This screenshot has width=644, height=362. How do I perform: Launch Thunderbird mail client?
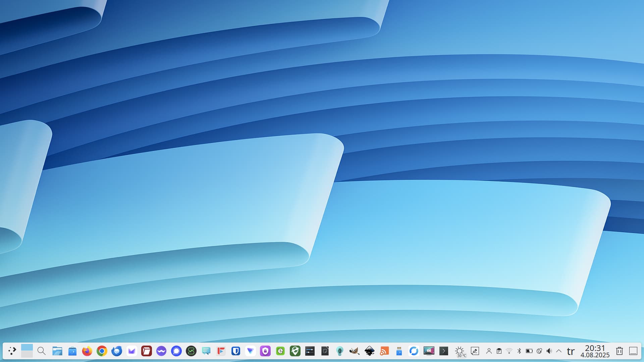(117, 351)
